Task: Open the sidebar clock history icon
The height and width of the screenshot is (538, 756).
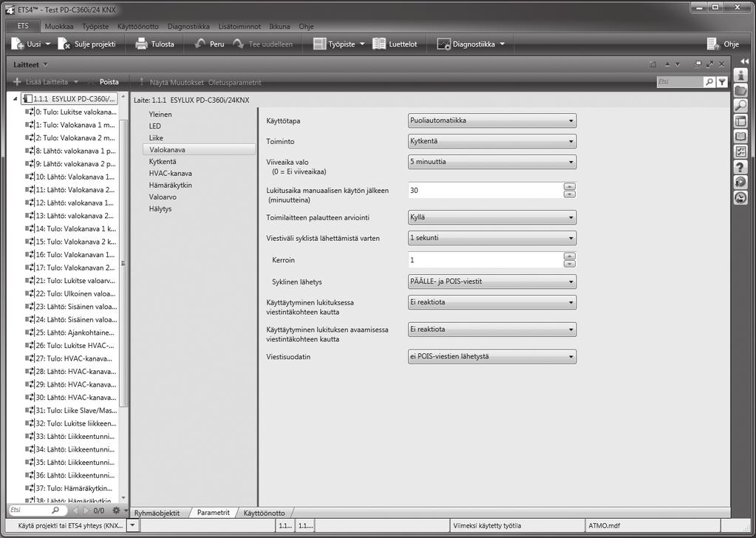Action: tap(740, 198)
